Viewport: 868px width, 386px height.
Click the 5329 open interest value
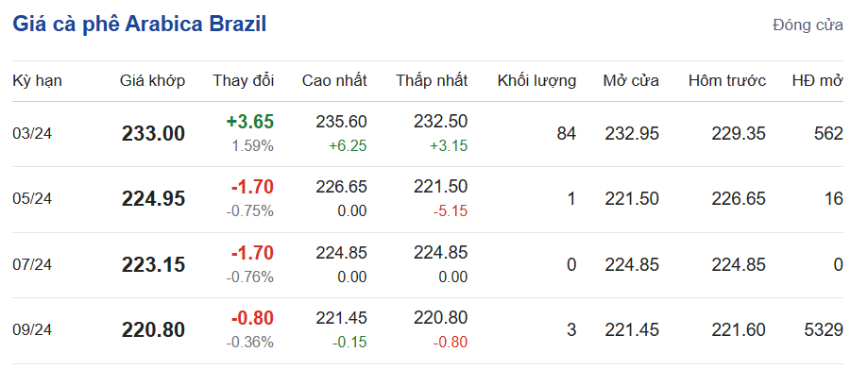click(821, 330)
